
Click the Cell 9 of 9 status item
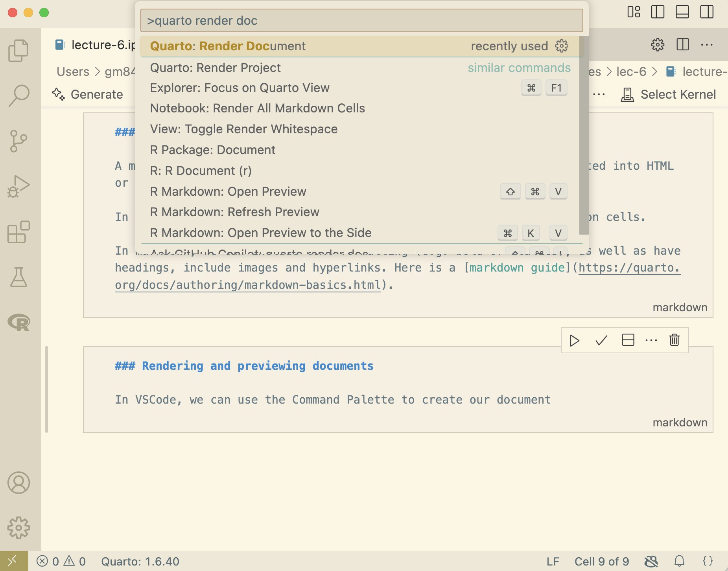coord(602,561)
